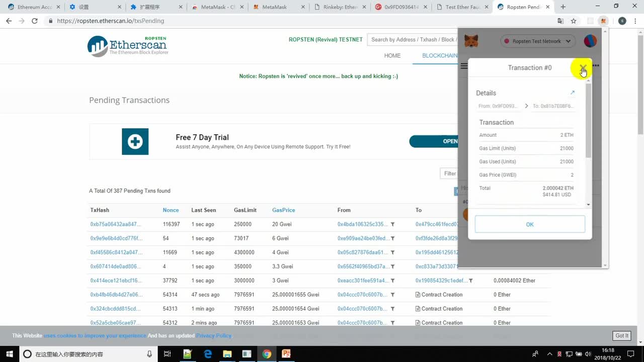This screenshot has width=644, height=362.
Task: Go back to the previous page
Action: point(9,21)
